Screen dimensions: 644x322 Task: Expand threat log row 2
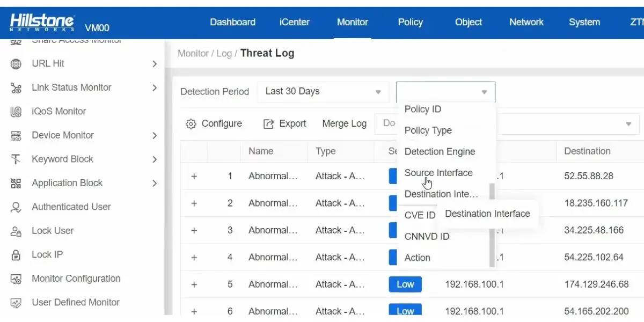[194, 203]
